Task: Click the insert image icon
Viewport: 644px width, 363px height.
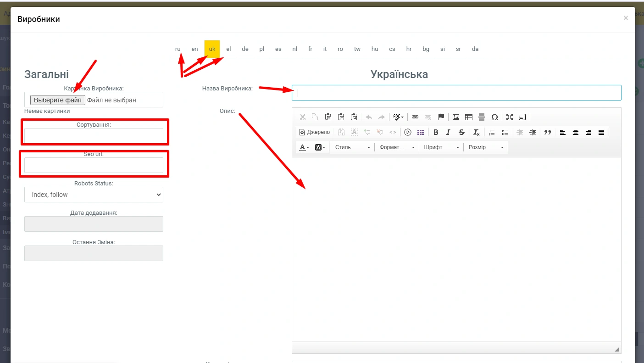Action: pyautogui.click(x=456, y=117)
